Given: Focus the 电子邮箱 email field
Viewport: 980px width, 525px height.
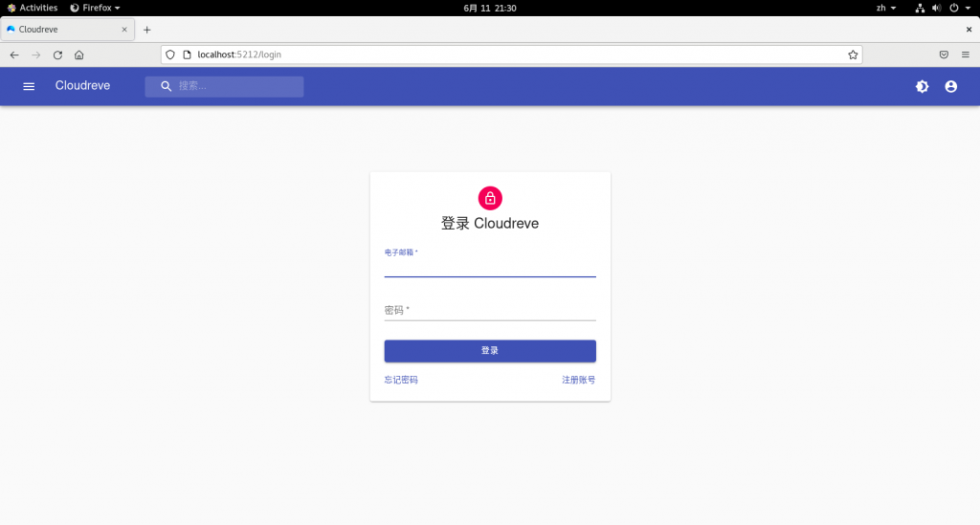Looking at the screenshot, I should (x=490, y=268).
